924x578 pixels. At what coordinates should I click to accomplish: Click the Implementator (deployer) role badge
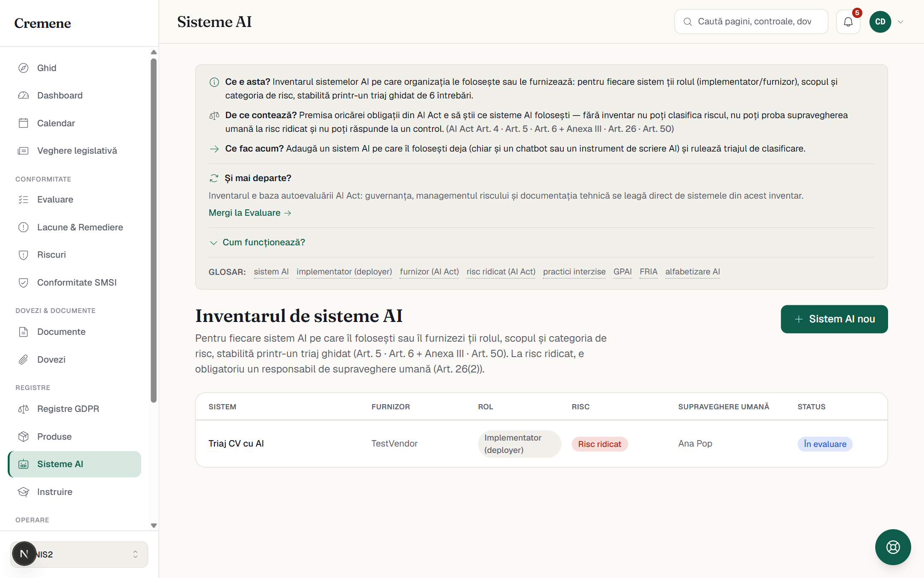pos(519,444)
